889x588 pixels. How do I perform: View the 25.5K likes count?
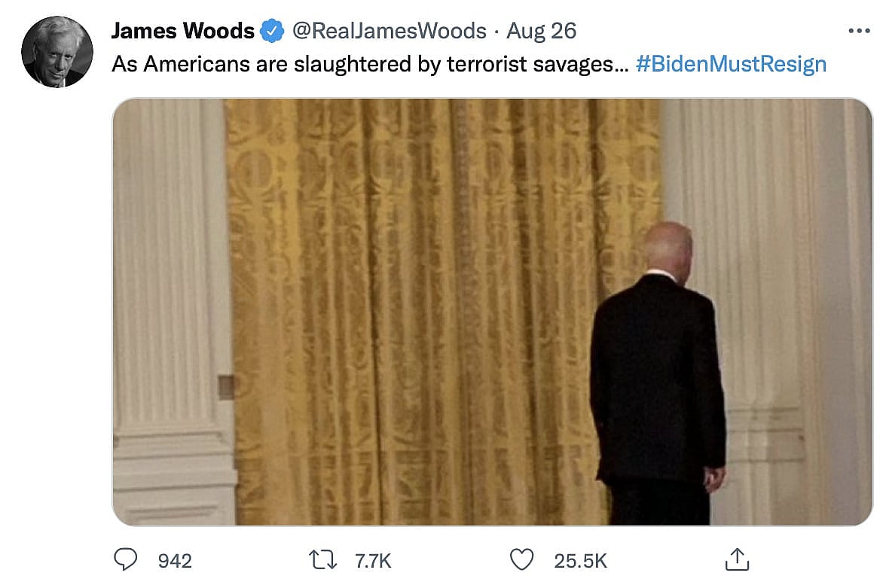tap(580, 561)
